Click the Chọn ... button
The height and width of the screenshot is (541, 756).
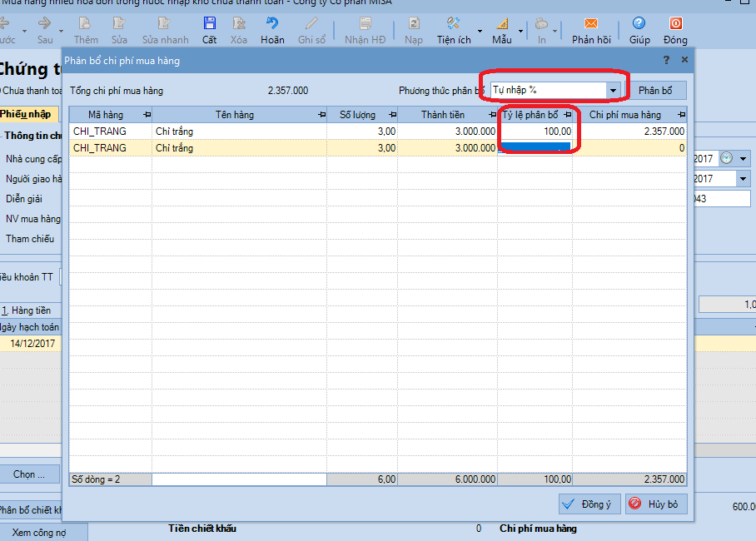[29, 474]
